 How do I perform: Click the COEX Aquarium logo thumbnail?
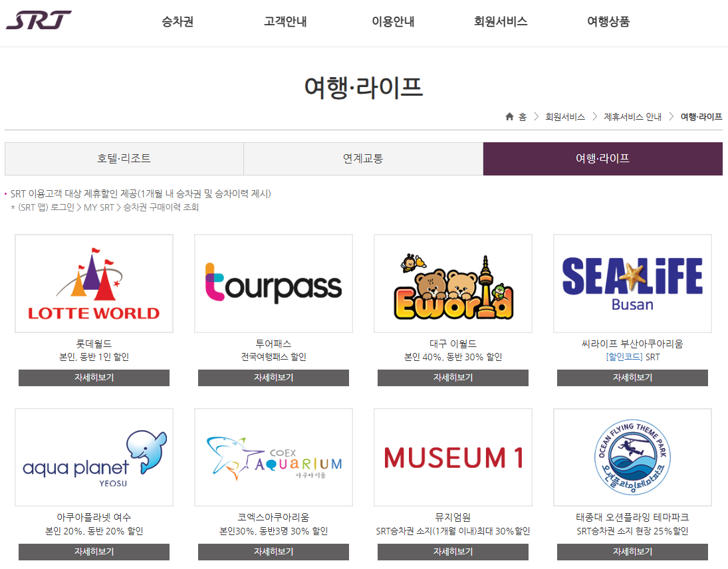click(273, 457)
